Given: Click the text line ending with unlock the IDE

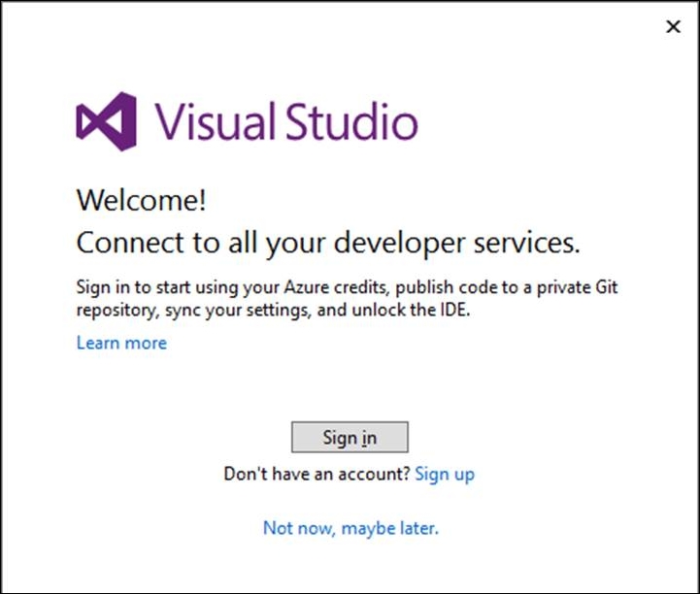Looking at the screenshot, I should pos(273,310).
